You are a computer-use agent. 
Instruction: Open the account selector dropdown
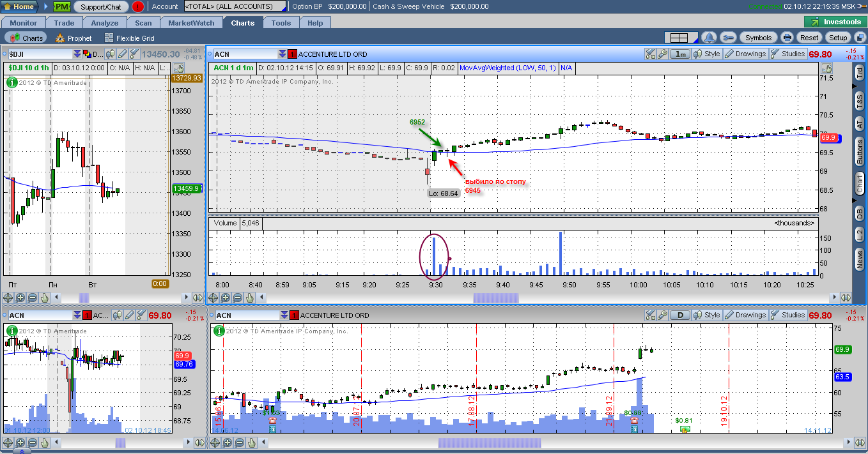coord(235,6)
